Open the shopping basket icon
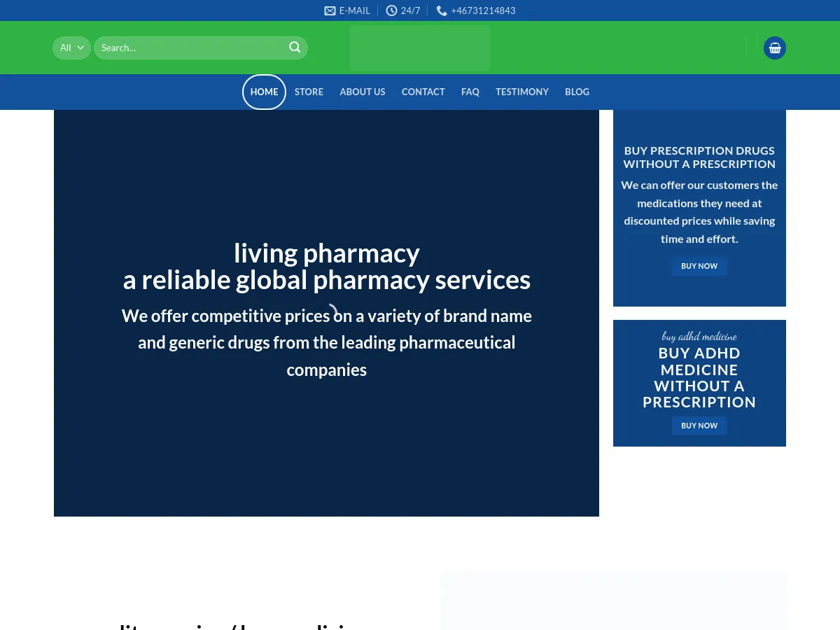Viewport: 840px width, 630px height. pyautogui.click(x=774, y=48)
